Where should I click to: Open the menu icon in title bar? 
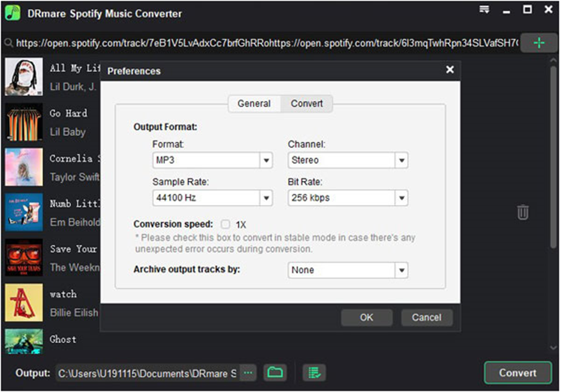coord(484,10)
